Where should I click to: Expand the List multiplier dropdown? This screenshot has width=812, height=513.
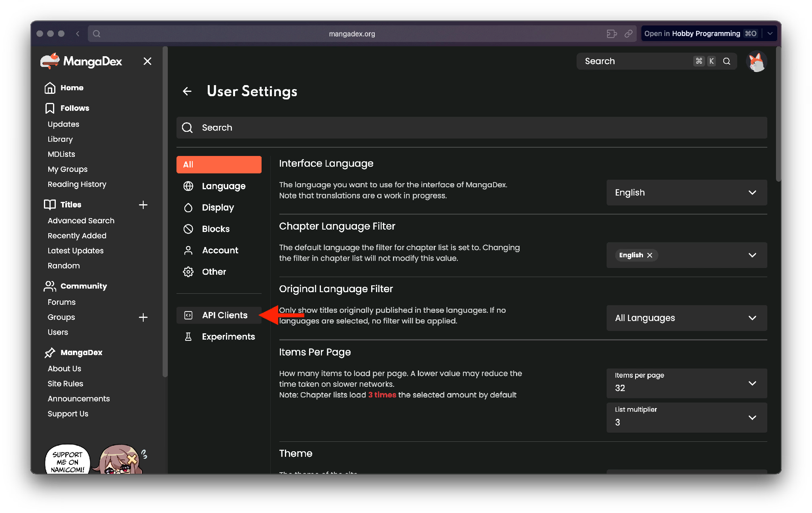686,418
